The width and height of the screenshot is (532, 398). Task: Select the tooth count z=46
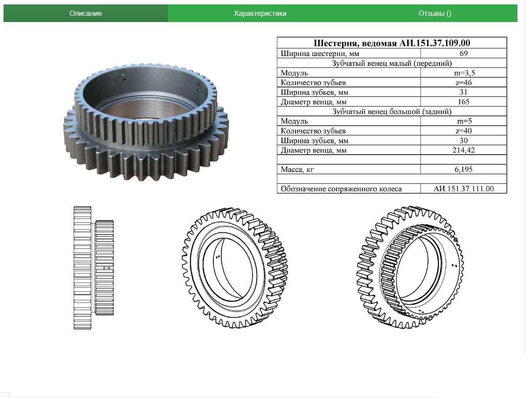coord(463,82)
